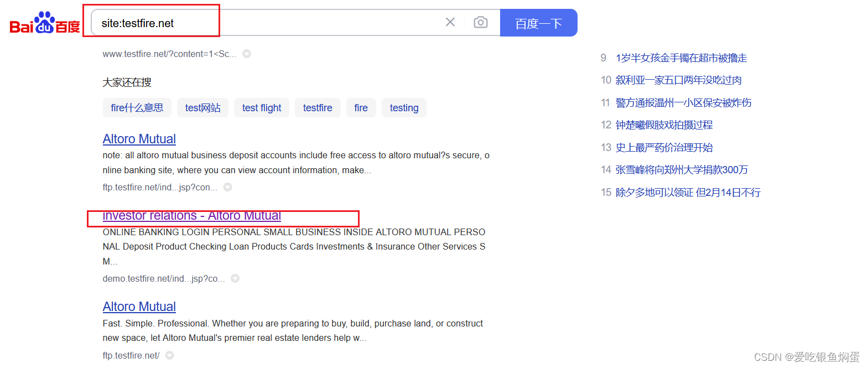Open the first 'Altoro Mutual' result above the note text
This screenshot has width=868, height=368.
point(139,139)
